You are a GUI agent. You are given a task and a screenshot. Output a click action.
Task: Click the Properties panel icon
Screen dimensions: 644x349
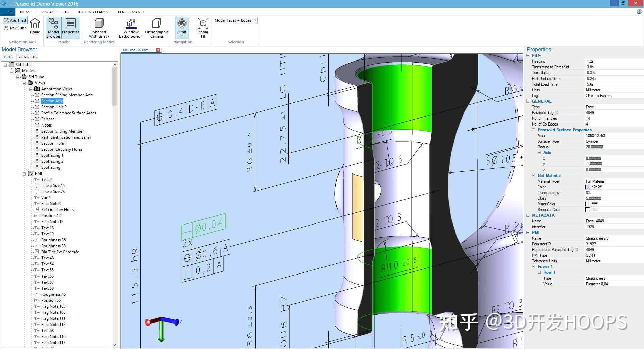click(x=71, y=26)
